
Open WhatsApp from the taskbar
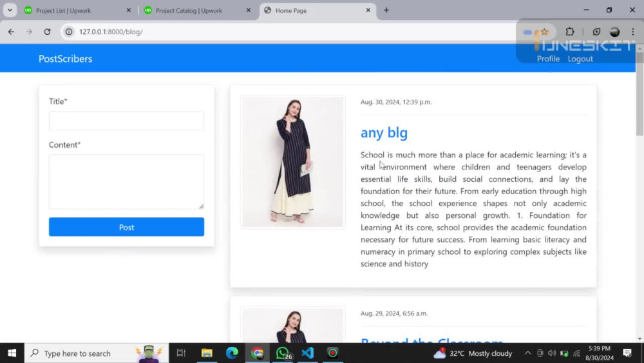[283, 353]
